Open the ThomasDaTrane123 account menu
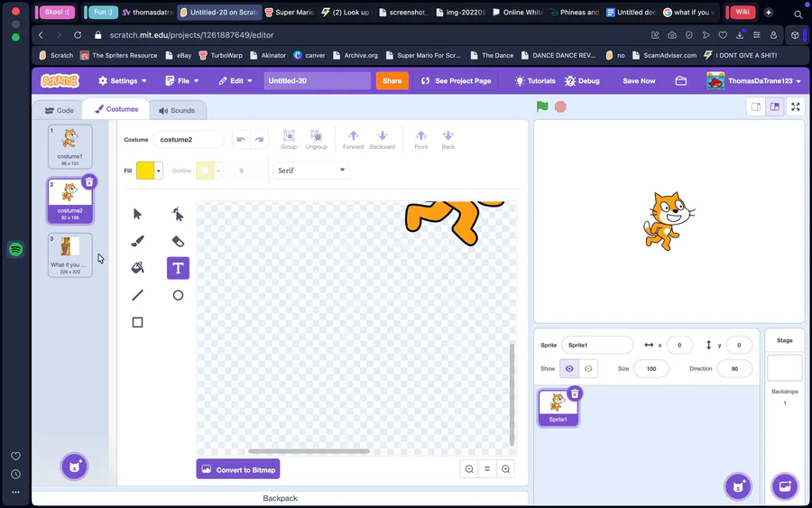The width and height of the screenshot is (812, 508). click(x=754, y=81)
